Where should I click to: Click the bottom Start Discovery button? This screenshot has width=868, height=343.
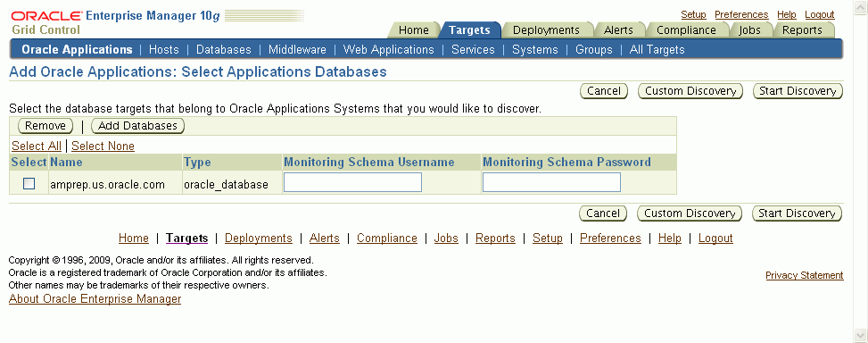797,213
